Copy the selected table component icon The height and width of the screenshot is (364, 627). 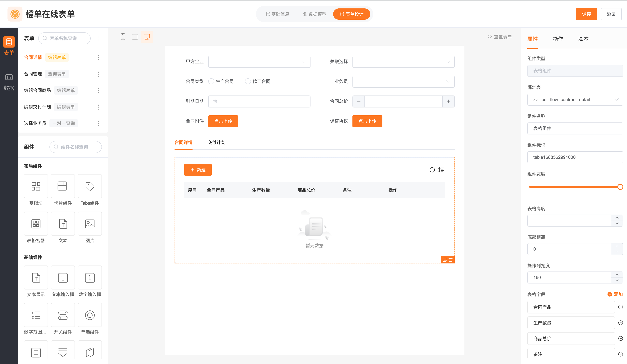(x=445, y=260)
